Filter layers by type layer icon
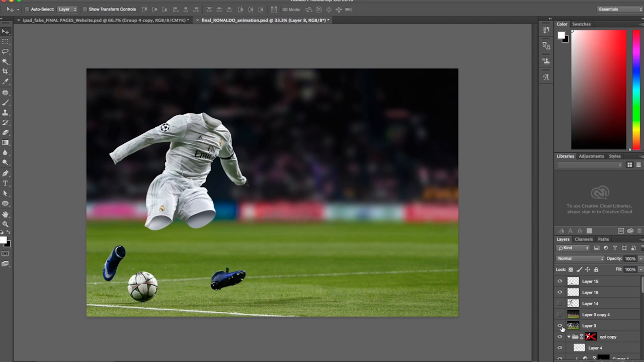This screenshot has width=644, height=362. point(615,248)
